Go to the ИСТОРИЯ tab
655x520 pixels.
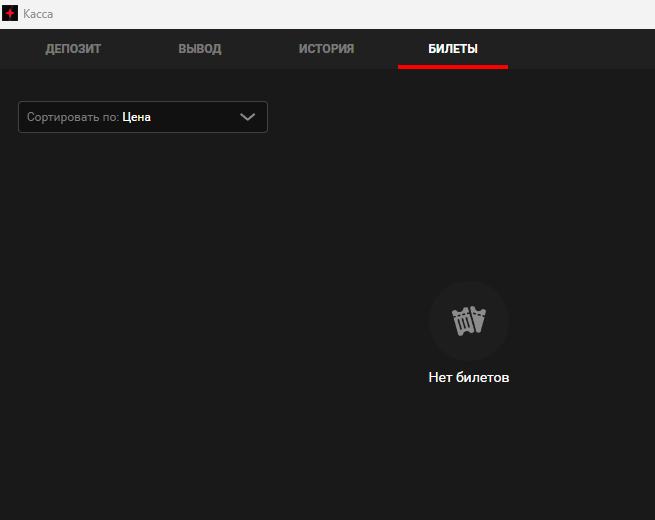point(326,49)
